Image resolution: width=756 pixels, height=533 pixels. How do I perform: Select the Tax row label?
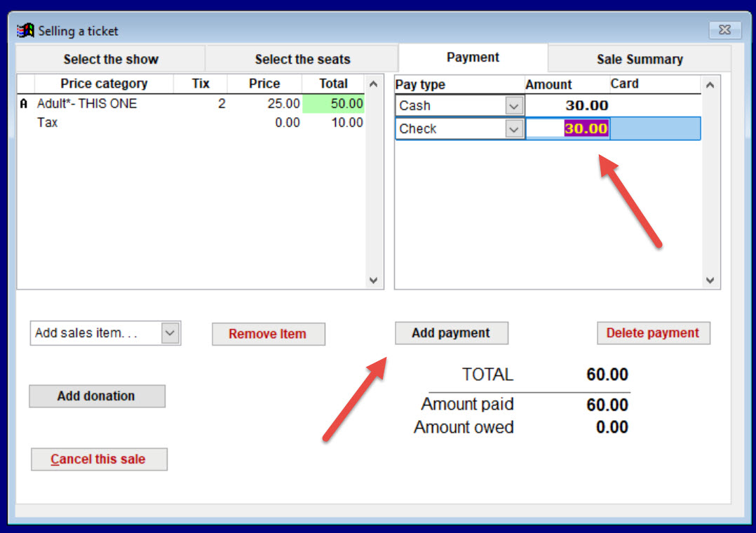[x=47, y=123]
